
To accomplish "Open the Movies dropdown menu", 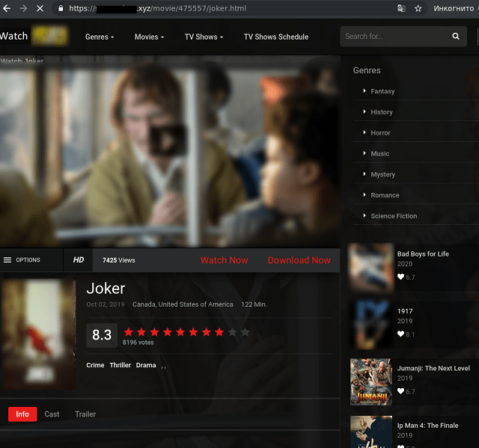I will pyautogui.click(x=149, y=37).
